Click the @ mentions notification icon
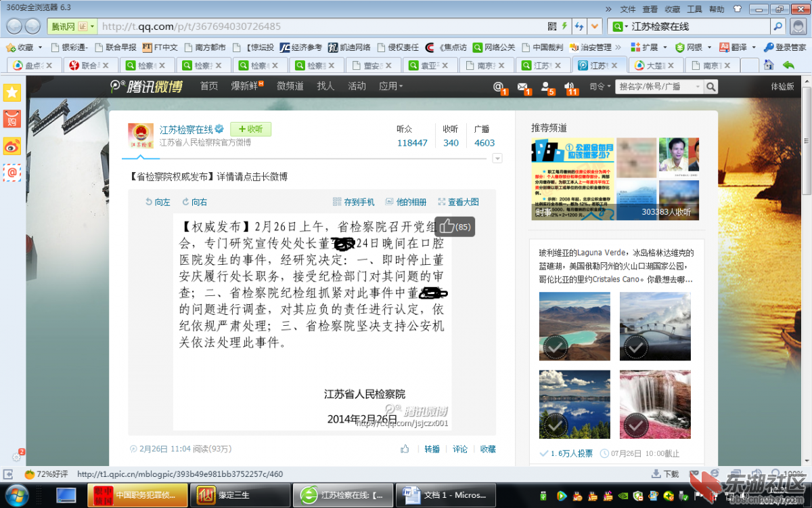The width and height of the screenshot is (812, 508). (499, 87)
